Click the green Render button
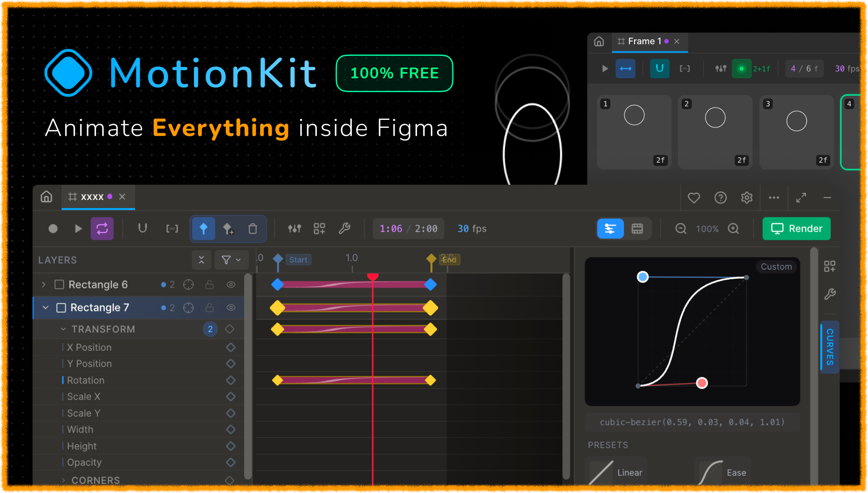 pos(796,229)
